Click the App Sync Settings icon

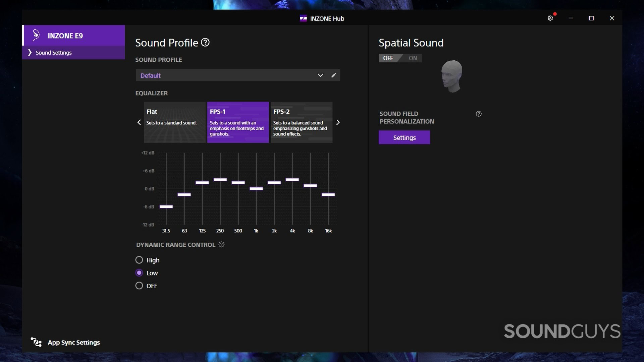point(36,342)
